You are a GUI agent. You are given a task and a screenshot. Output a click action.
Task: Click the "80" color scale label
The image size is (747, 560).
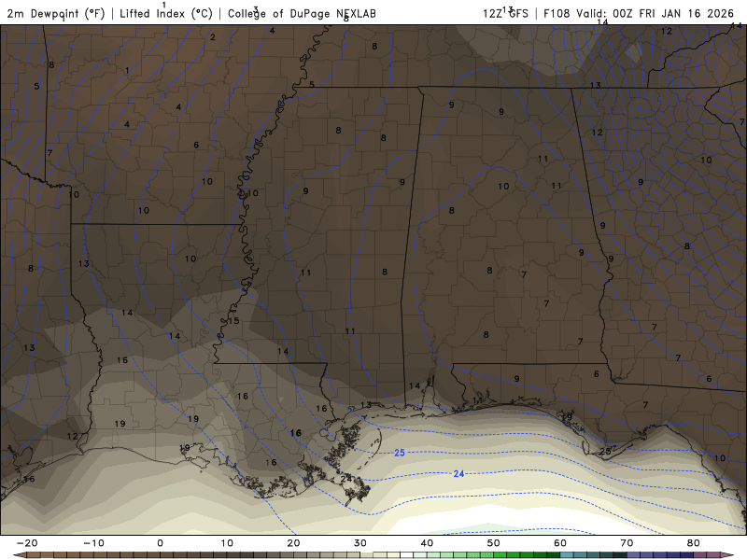[694, 543]
